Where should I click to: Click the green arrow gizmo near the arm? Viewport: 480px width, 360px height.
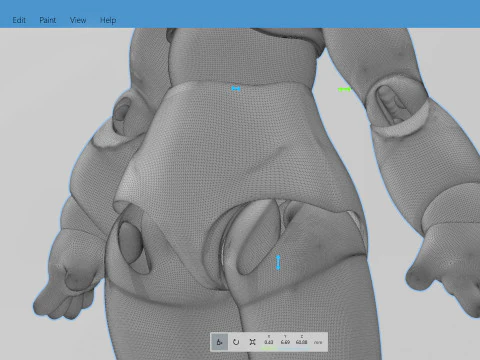click(x=344, y=89)
